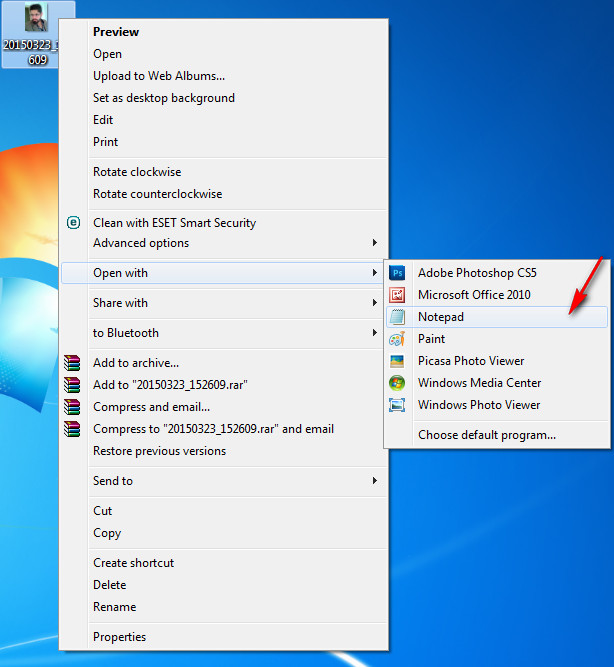The height and width of the screenshot is (667, 614).
Task: Choose Add to "20150323_152609.rar"
Action: tap(223, 385)
